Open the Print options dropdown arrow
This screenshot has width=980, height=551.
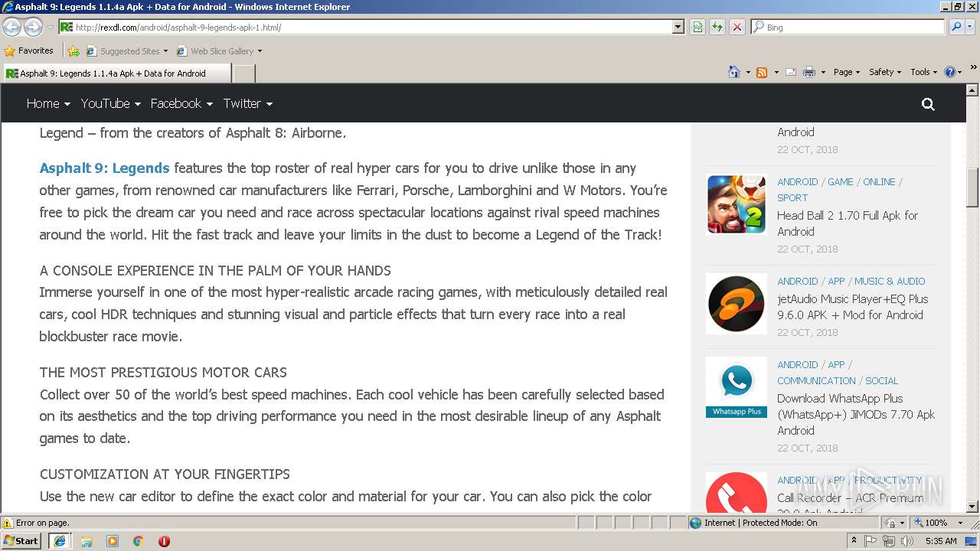[823, 73]
